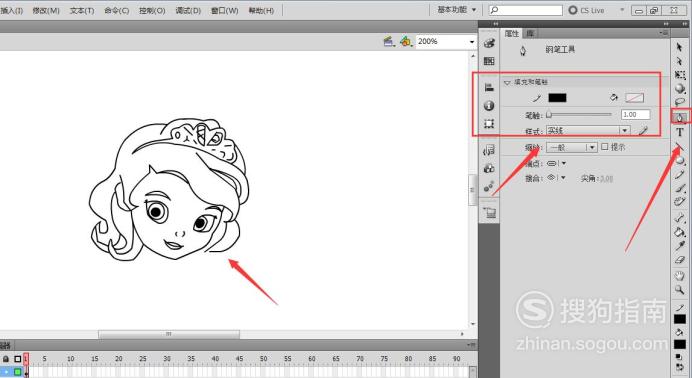Open the toolbox fill color swatch
This screenshot has height=378, width=692.
(680, 344)
